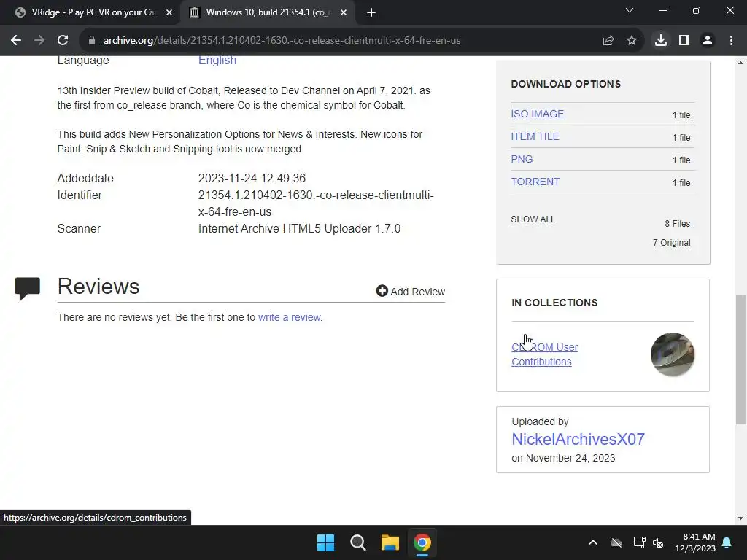Click SHOW ALL download files
The width and height of the screenshot is (747, 560).
point(533,219)
